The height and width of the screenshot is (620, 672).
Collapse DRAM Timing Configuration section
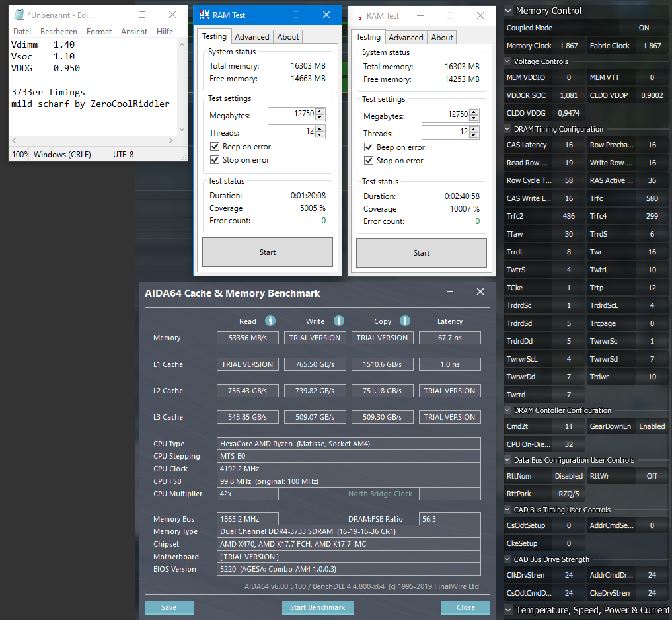(507, 129)
